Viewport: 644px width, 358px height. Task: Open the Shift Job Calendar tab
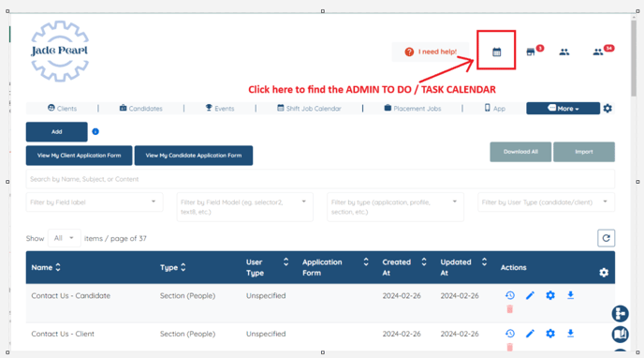(309, 109)
